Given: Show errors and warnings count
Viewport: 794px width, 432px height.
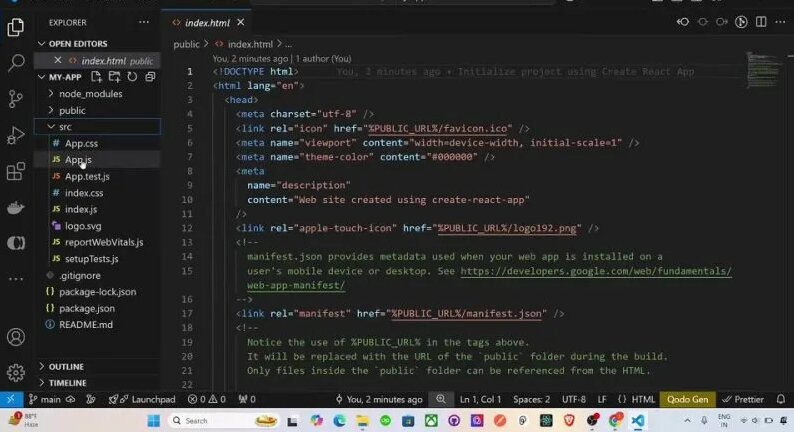Looking at the screenshot, I should 206,399.
